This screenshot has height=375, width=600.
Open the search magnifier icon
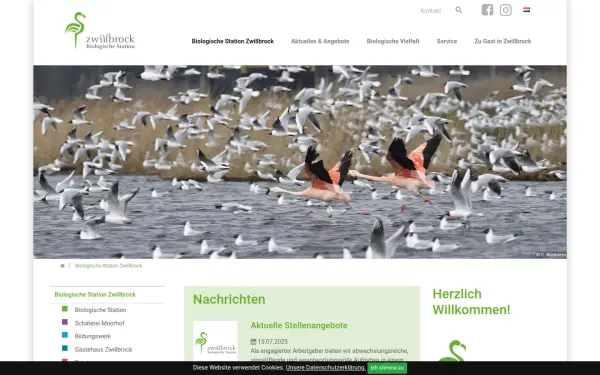click(x=458, y=10)
